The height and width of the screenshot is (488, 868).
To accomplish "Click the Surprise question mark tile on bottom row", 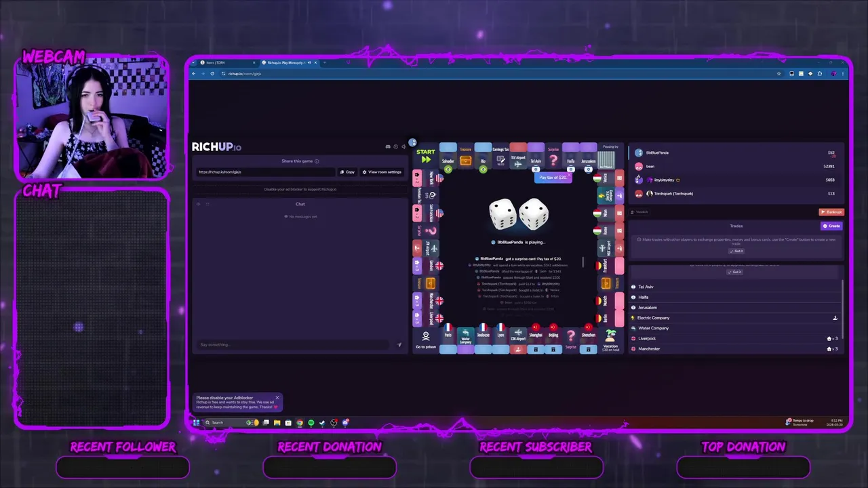I will pyautogui.click(x=571, y=341).
